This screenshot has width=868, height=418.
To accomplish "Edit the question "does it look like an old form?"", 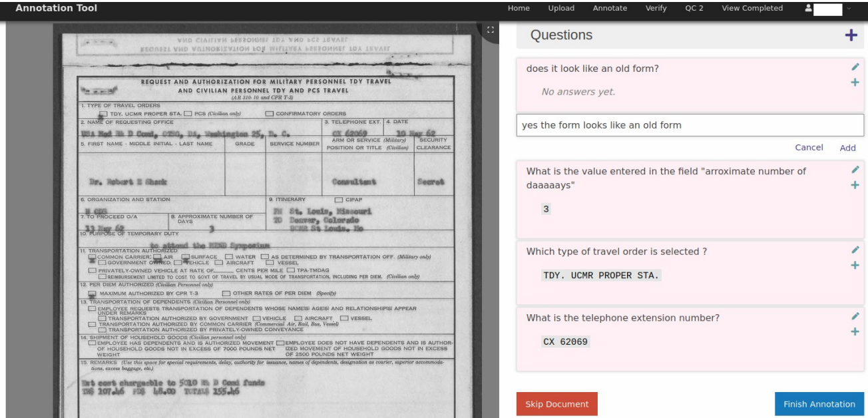I will 855,67.
